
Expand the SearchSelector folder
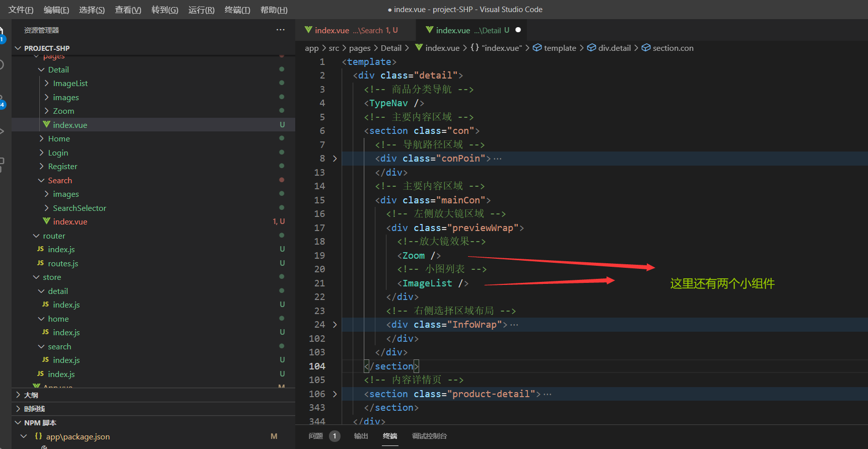point(46,208)
